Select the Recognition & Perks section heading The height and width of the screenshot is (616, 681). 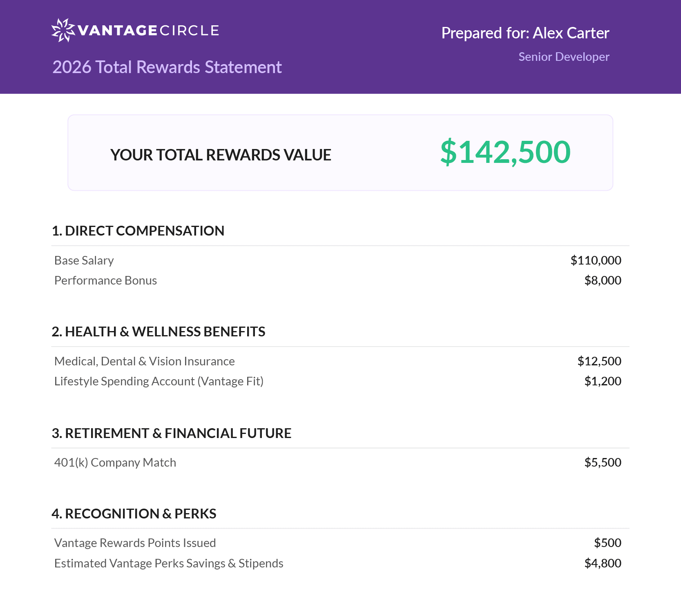(x=134, y=514)
